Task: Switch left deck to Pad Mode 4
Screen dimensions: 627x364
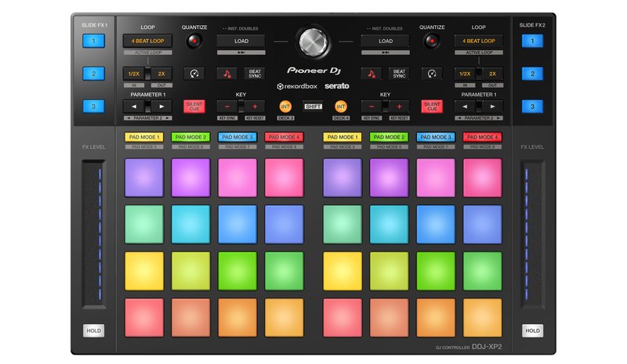Action: coord(284,137)
